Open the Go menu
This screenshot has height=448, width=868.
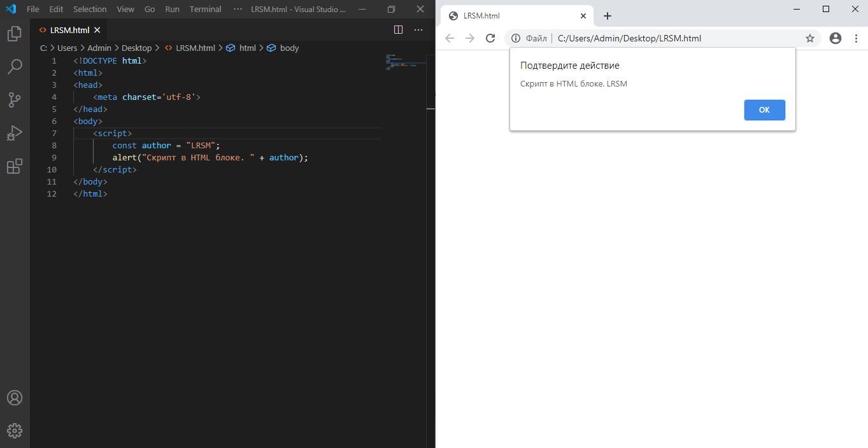click(x=150, y=9)
